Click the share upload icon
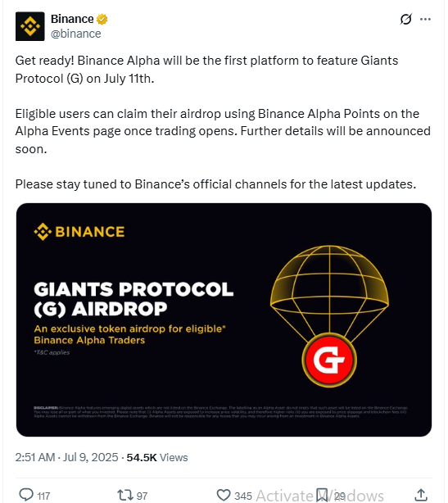448x503 pixels. pos(422,495)
